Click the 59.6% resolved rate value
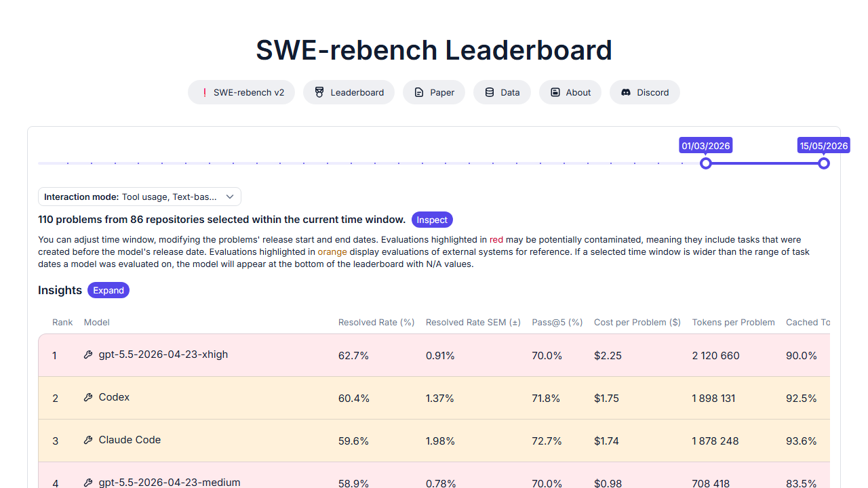This screenshot has width=868, height=488. (x=353, y=441)
